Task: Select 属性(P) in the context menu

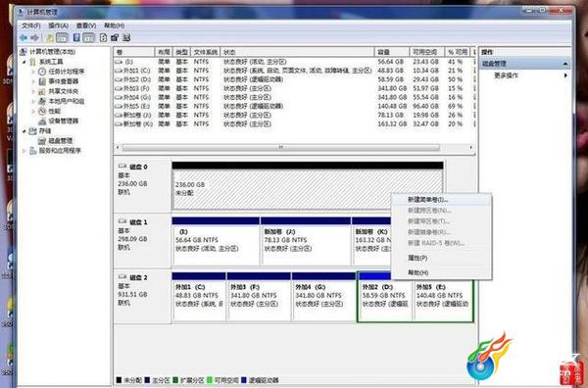Action: click(x=417, y=259)
